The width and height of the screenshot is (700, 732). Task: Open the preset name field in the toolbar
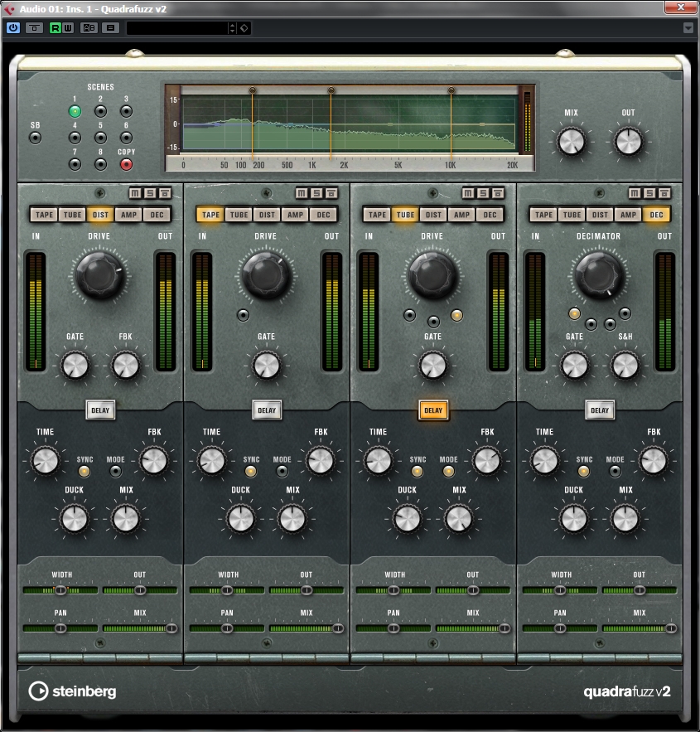177,28
